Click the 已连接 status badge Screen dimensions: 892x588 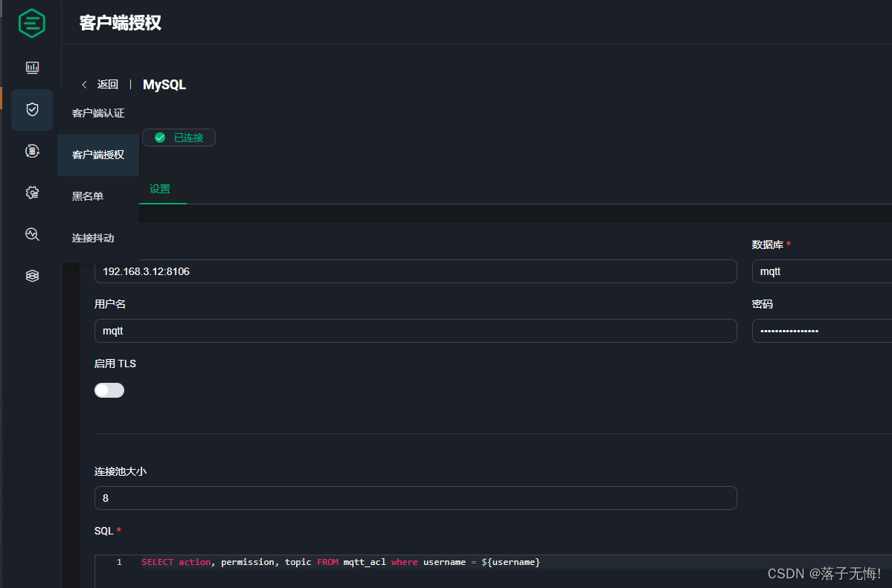[x=179, y=138]
